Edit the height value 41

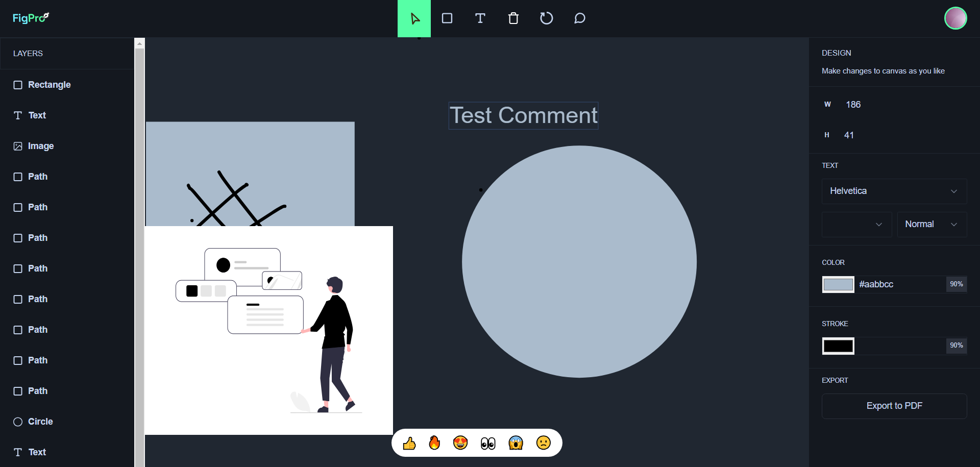click(849, 135)
